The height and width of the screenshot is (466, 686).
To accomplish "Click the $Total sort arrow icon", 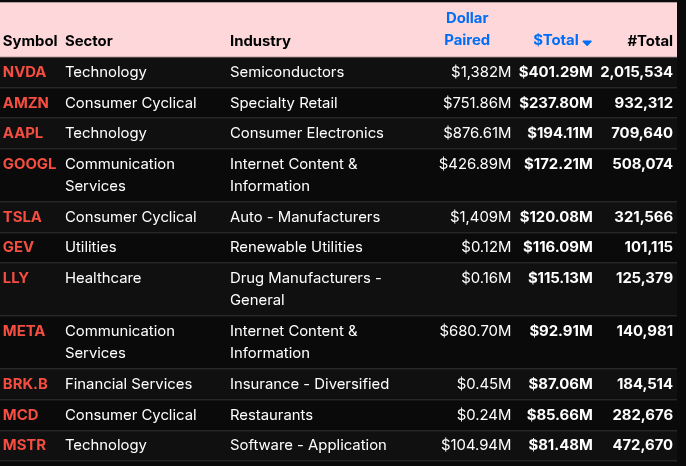I will click(587, 42).
